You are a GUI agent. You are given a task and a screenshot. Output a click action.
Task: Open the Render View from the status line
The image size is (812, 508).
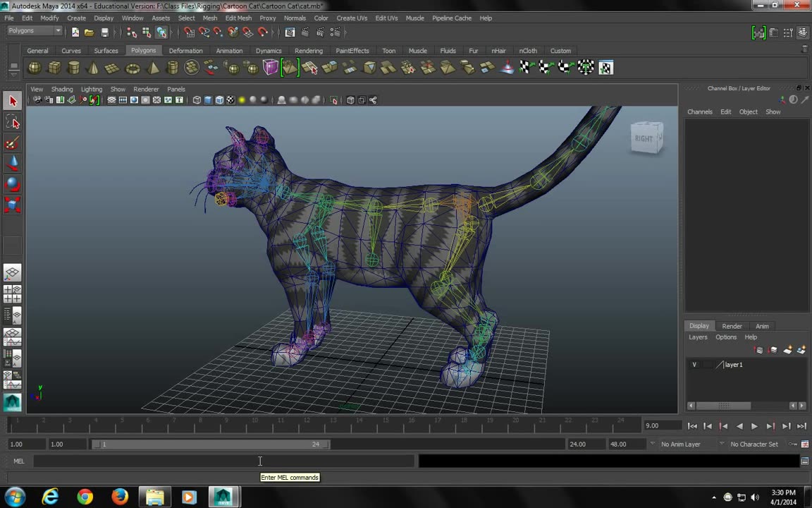tap(290, 32)
